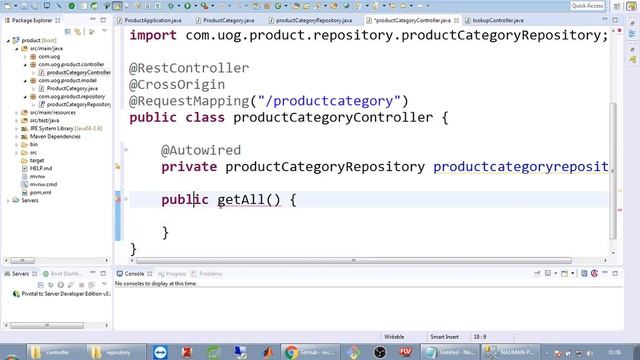Open Package Explorer view menu arrow
Viewport: 640px width, 360px height.
coord(104,31)
